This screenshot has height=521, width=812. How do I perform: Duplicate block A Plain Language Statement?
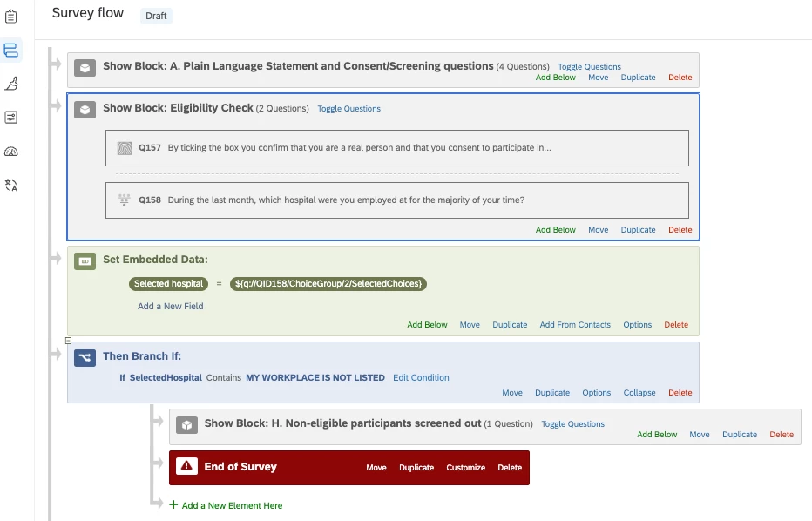tap(638, 78)
